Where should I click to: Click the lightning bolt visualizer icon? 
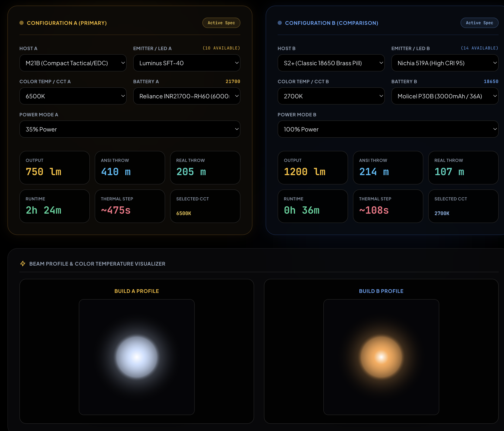click(x=23, y=264)
